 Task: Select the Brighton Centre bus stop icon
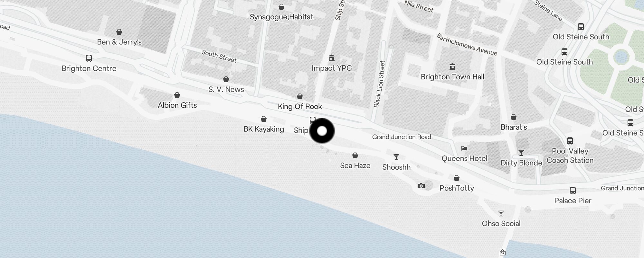pyautogui.click(x=89, y=58)
